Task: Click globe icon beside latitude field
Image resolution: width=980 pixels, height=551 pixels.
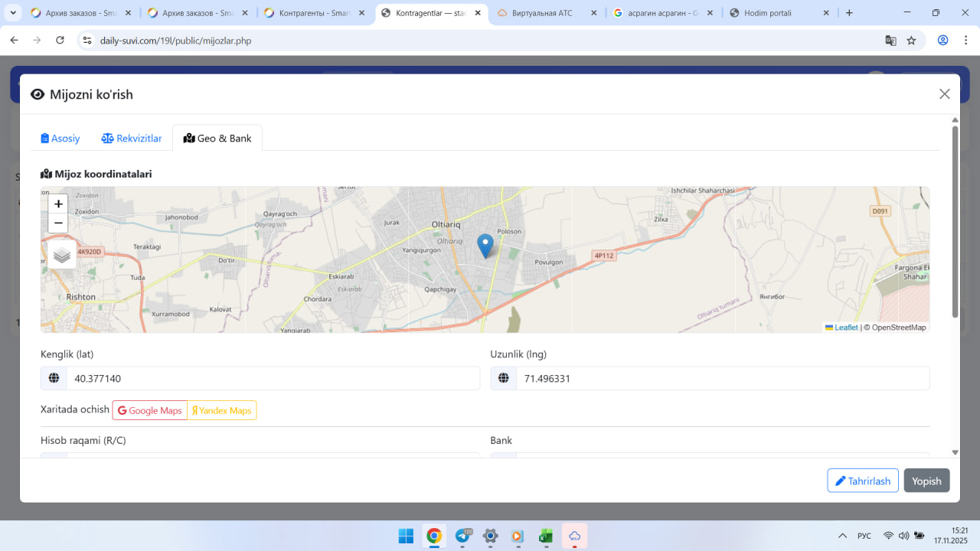Action: click(x=54, y=379)
